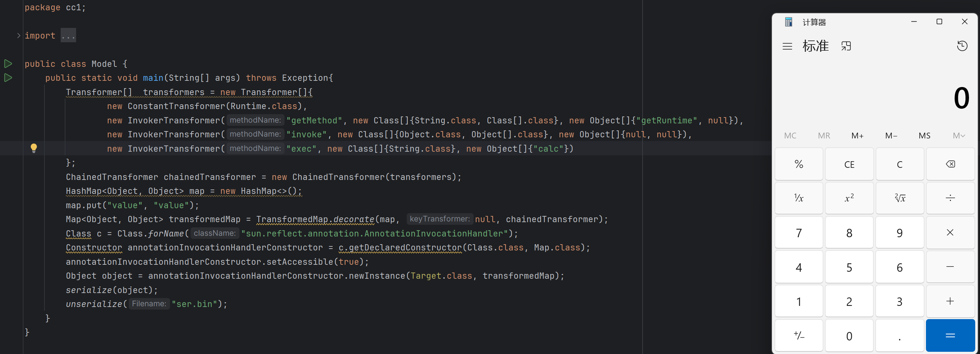980x354 pixels.
Task: Click the division operator key
Action: [950, 198]
